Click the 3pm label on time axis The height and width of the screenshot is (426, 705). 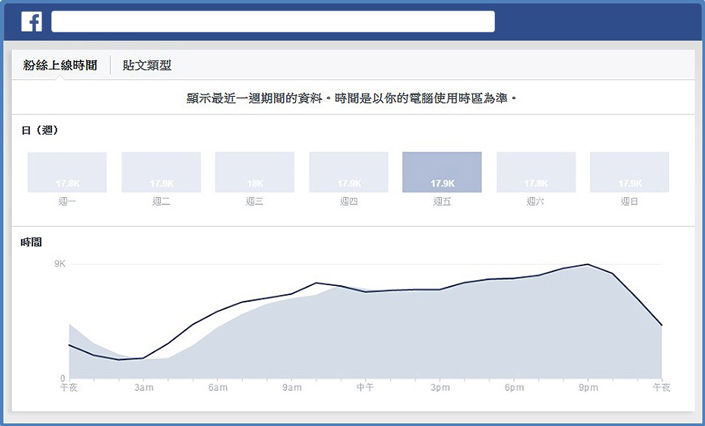440,386
